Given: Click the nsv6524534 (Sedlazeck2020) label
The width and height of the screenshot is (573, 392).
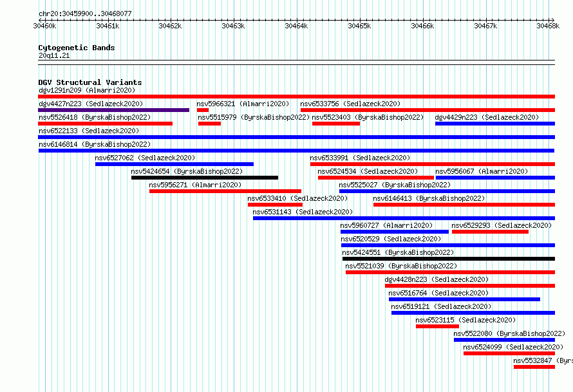Looking at the screenshot, I should [368, 171].
